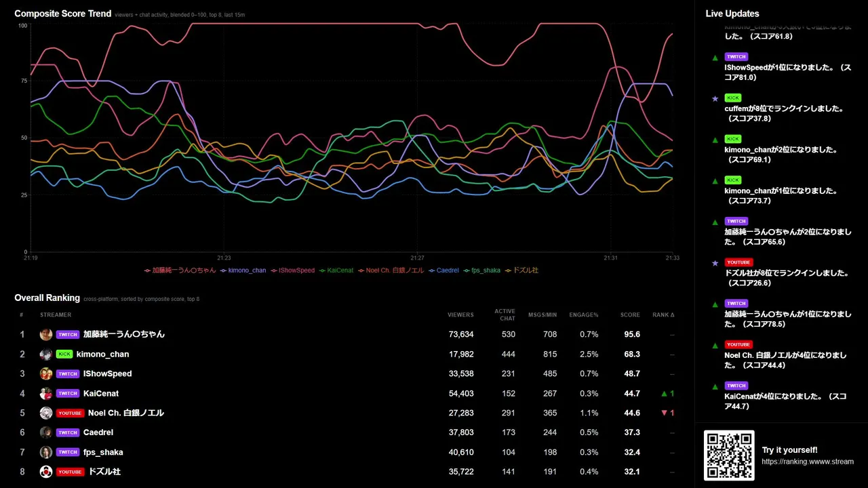Click the 21:27 time label on the chart axis
868x488 pixels.
417,258
